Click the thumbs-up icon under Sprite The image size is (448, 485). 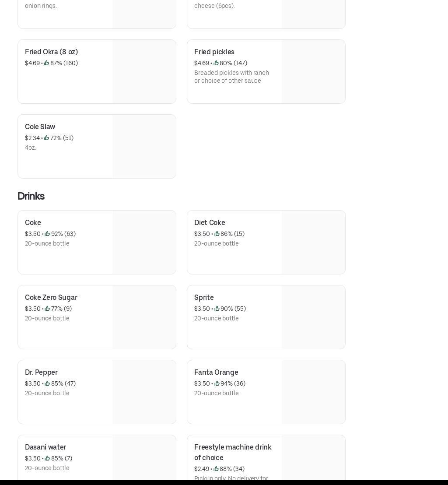point(217,309)
